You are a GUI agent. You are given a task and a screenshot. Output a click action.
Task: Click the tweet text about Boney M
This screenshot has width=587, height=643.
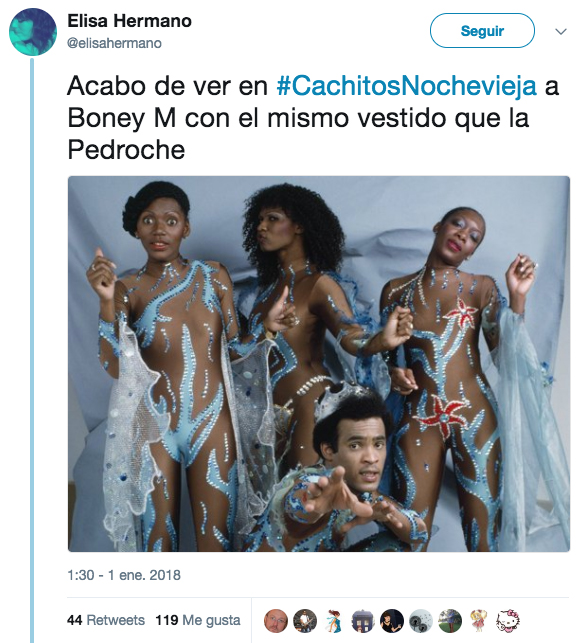(313, 118)
